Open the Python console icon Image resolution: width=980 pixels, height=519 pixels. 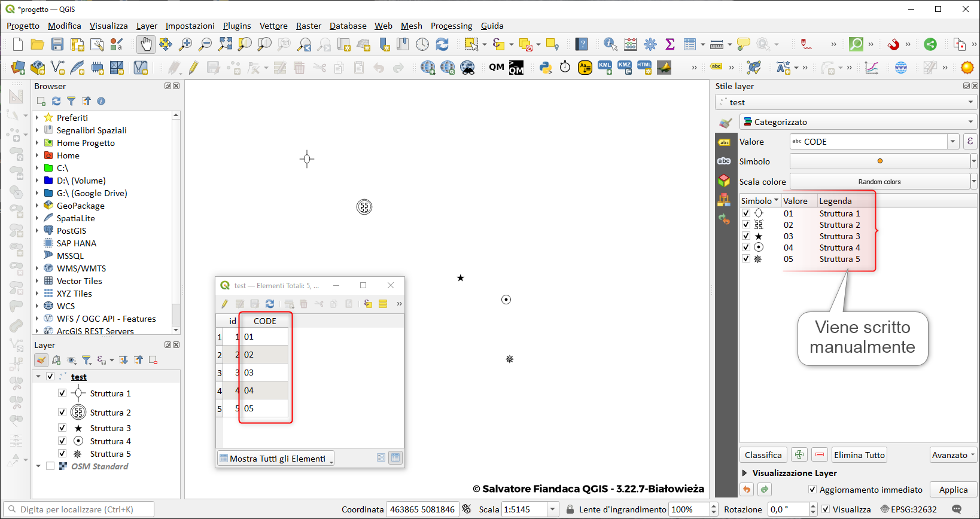(x=545, y=68)
